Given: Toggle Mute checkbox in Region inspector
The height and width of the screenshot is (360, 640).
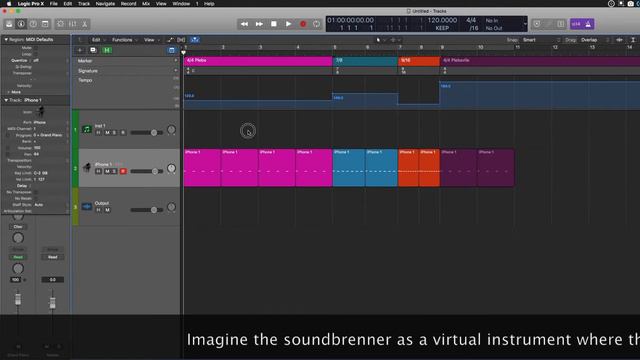Looking at the screenshot, I should pos(36,48).
